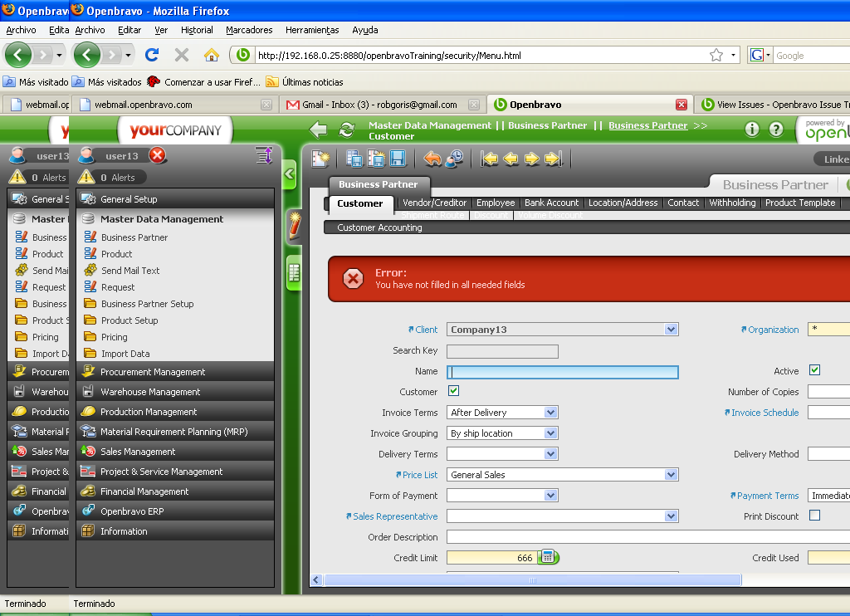850x616 pixels.
Task: Toggle the Customer checkbox
Action: [x=453, y=391]
